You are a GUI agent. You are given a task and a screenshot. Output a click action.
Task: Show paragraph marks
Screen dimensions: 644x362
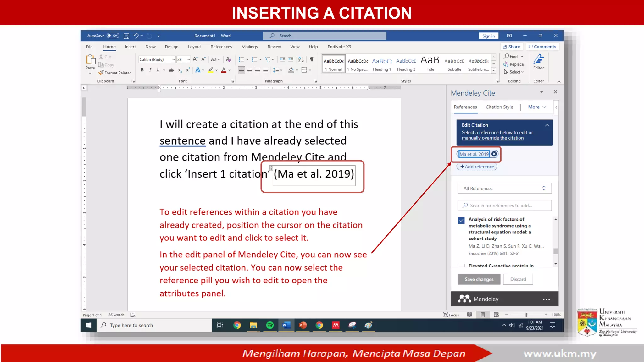point(311,59)
